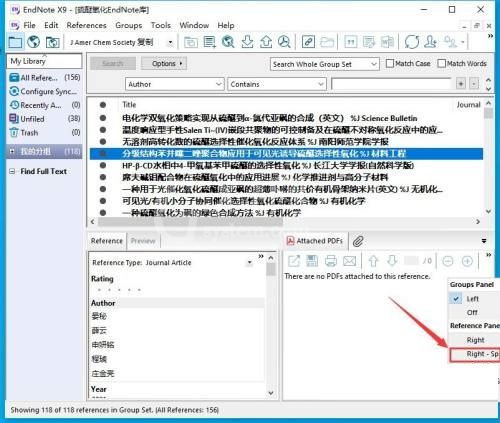Image resolution: width=500 pixels, height=423 pixels.
Task: Open the Help menu
Action: (226, 25)
